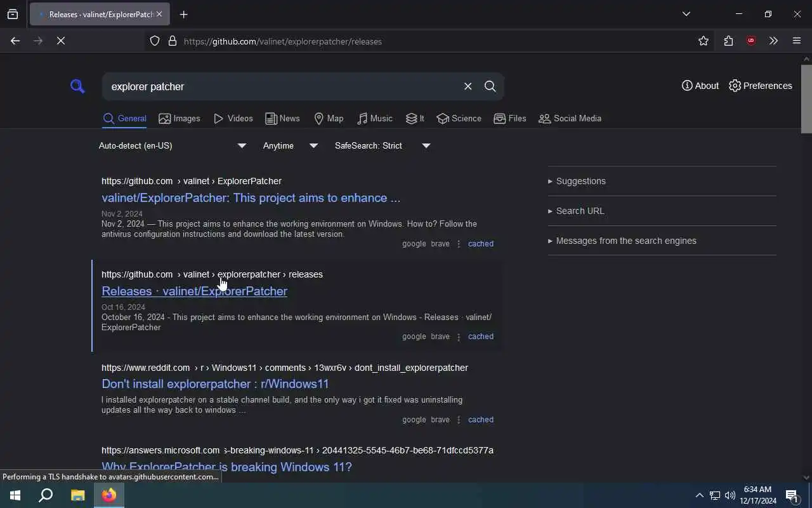Open the About page
The image size is (812, 508).
click(x=700, y=86)
